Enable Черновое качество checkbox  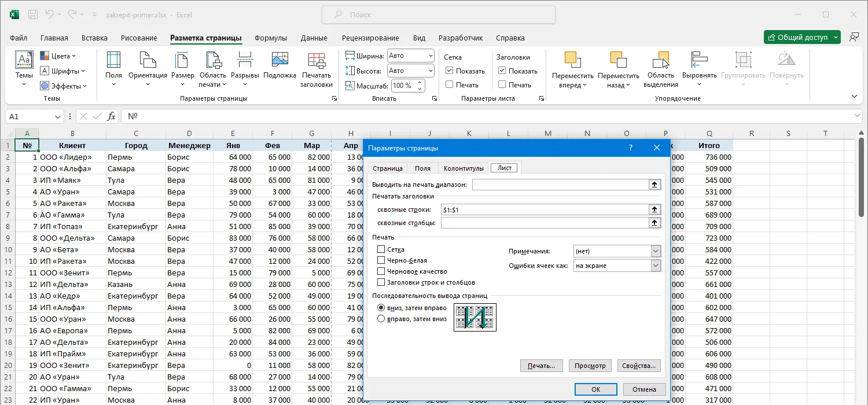381,271
